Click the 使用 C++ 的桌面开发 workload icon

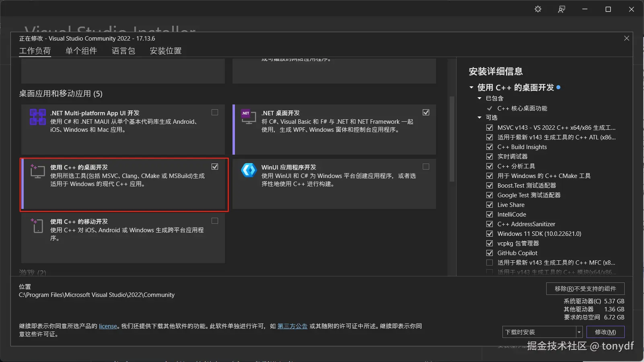(37, 171)
